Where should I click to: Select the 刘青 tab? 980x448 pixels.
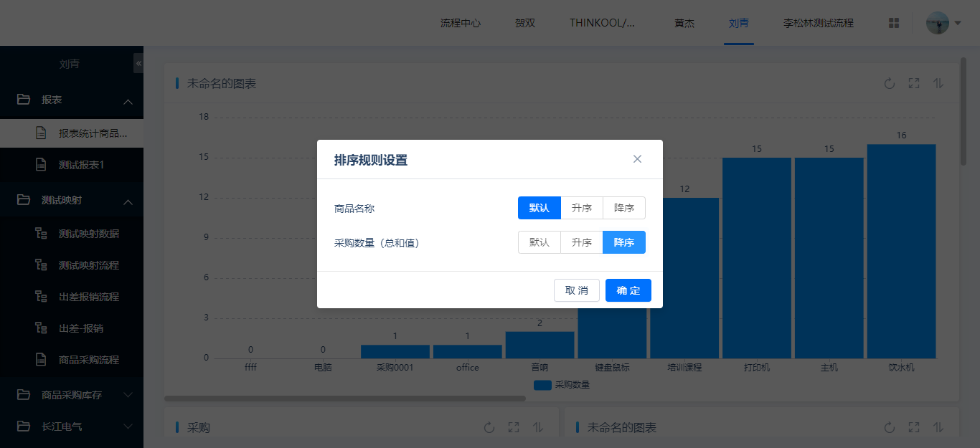point(739,23)
